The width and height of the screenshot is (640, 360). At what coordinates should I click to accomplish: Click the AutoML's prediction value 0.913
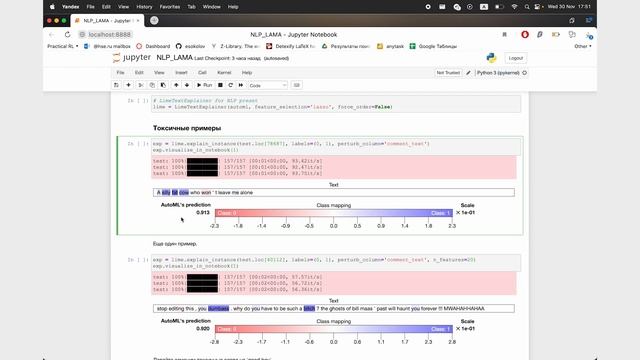pyautogui.click(x=203, y=212)
